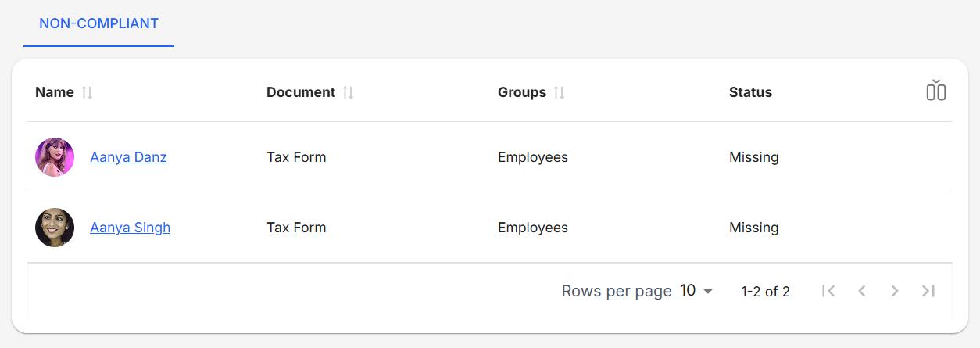The width and height of the screenshot is (980, 348).
Task: Click Aanya Danz's avatar photo
Action: point(55,157)
